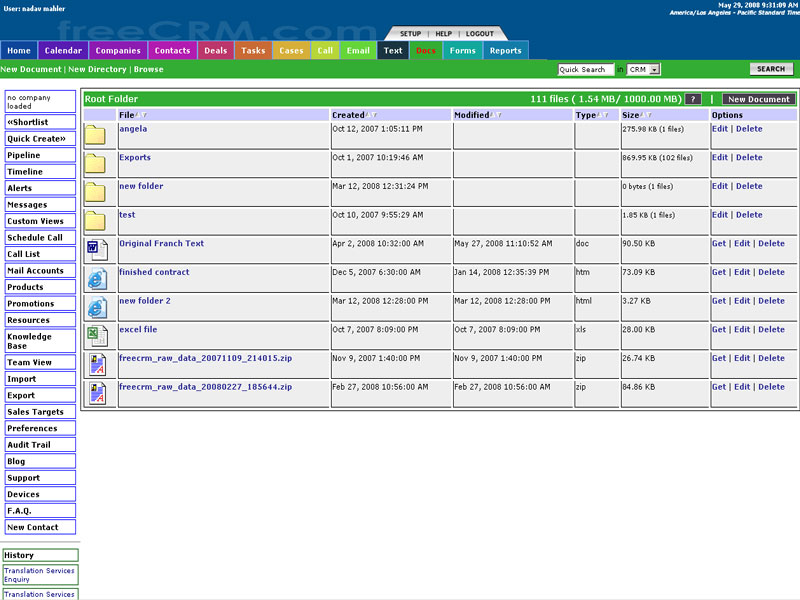Viewport: 800px width, 600px height.
Task: Click Edit for the angela folder
Action: (x=720, y=129)
